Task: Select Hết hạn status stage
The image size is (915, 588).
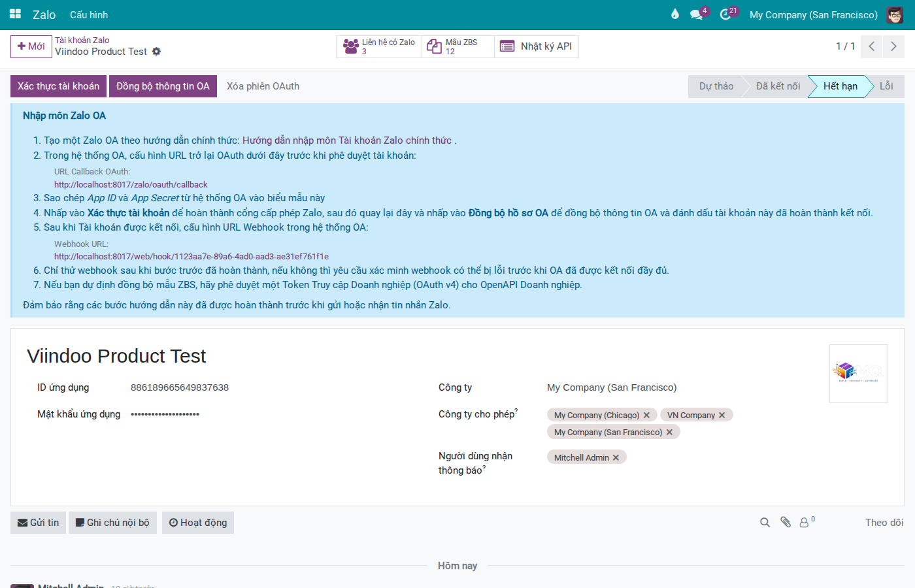Action: [x=840, y=86]
